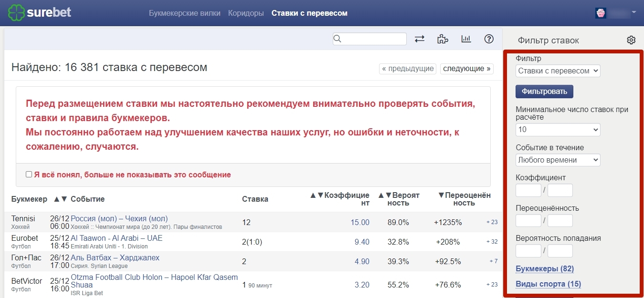Select 'Ставки с перевесом' menu item
Viewport: 644px width, 298px height.
coord(309,13)
